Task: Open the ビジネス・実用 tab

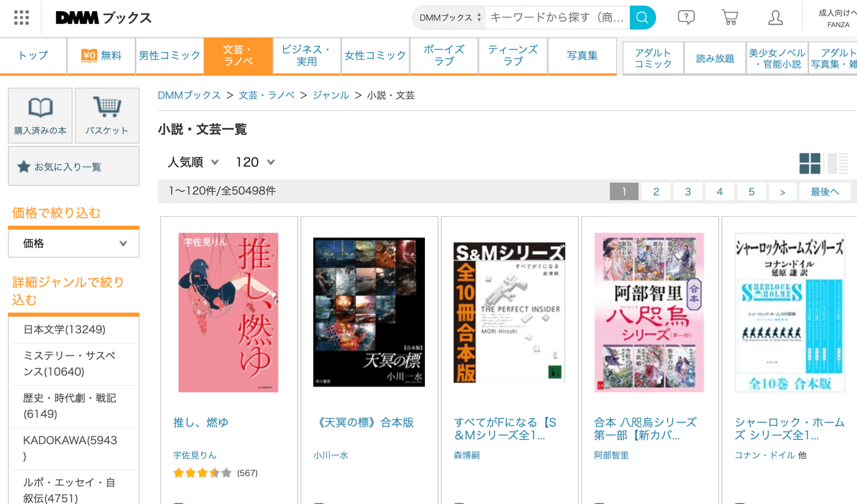Action: click(x=307, y=55)
